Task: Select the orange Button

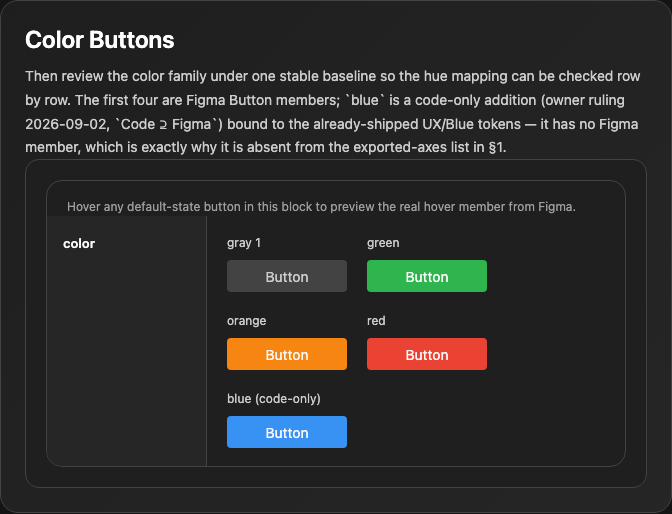Action: click(x=287, y=354)
